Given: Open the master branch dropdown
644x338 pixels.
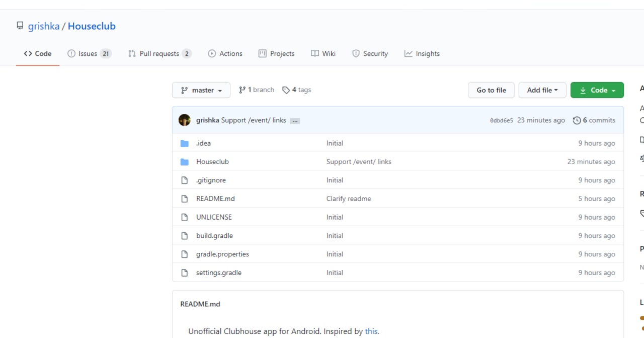Looking at the screenshot, I should click(201, 90).
